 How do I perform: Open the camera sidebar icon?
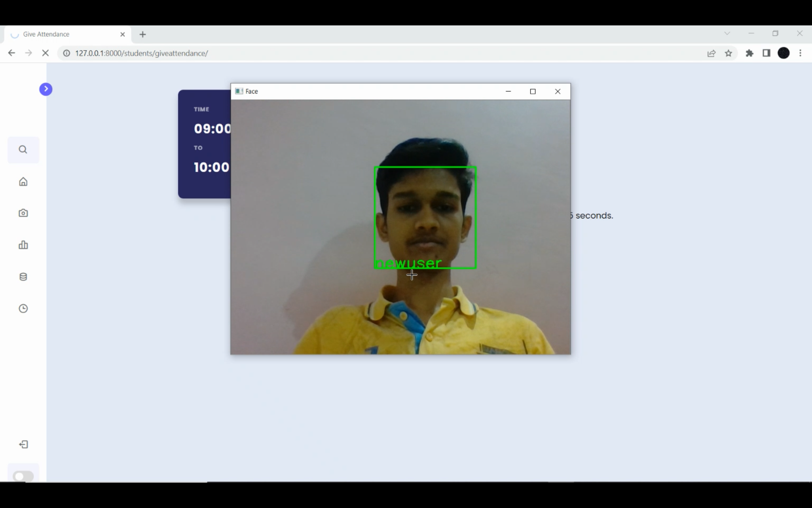click(x=23, y=213)
